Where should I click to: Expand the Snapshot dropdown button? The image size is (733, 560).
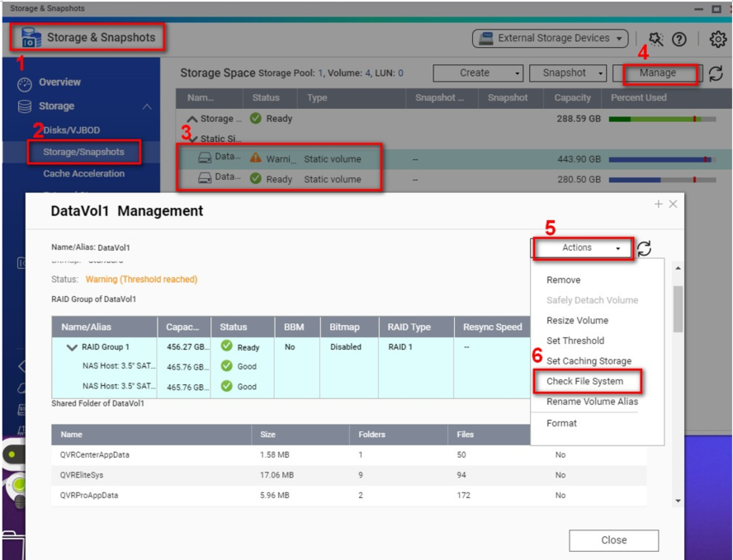569,73
